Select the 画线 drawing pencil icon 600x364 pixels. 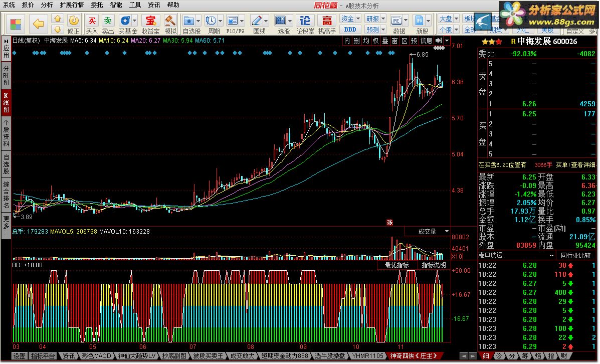[256, 21]
